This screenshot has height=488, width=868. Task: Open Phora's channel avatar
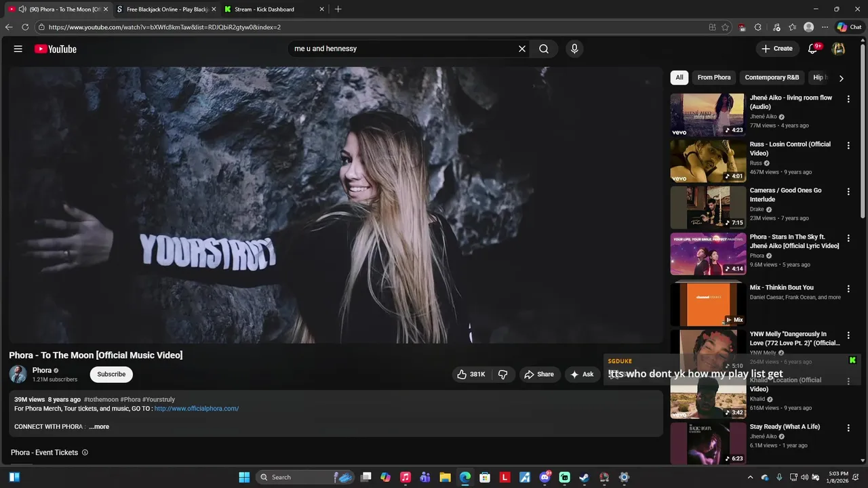pyautogui.click(x=18, y=374)
